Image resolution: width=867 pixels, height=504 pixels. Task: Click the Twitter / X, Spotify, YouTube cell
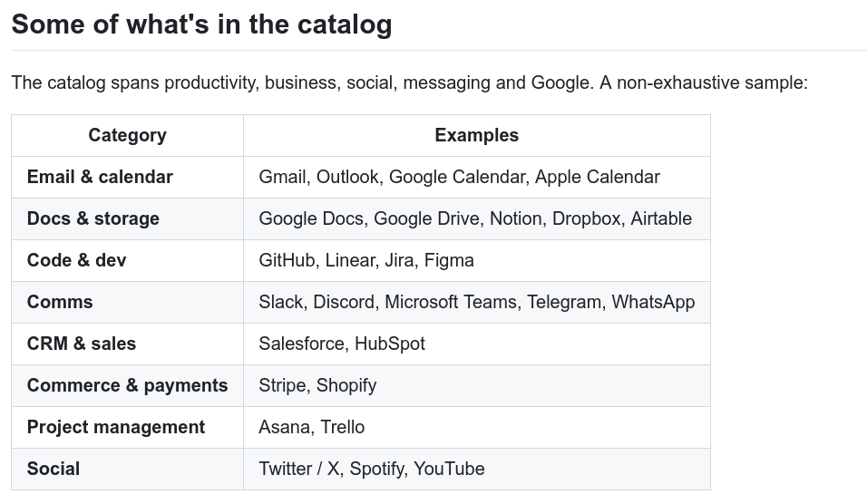point(477,470)
